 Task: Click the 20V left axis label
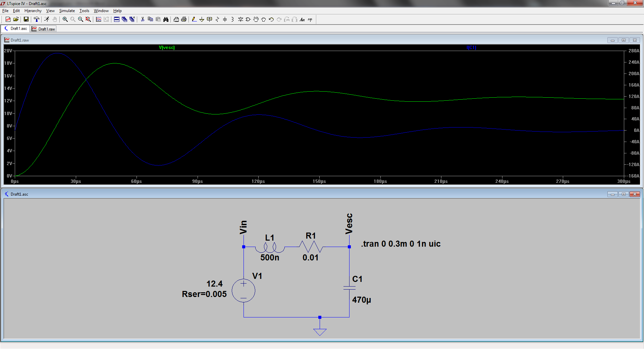pos(8,51)
